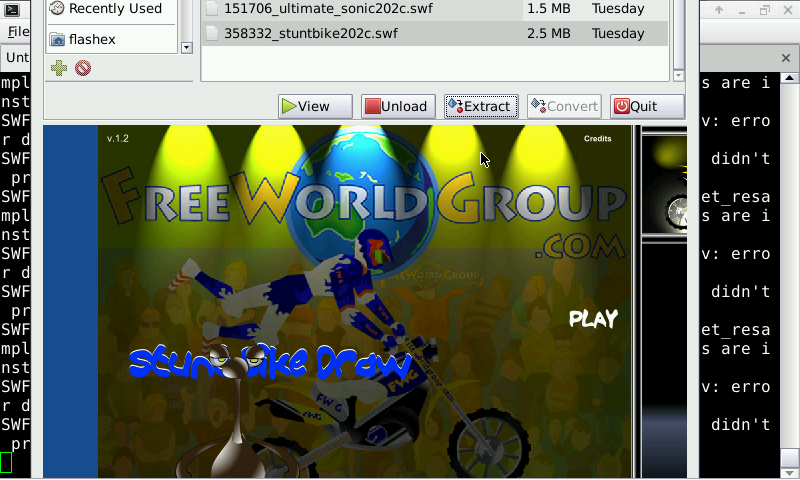Click the Extract button
Viewport: 800px width, 480px height.
(481, 106)
